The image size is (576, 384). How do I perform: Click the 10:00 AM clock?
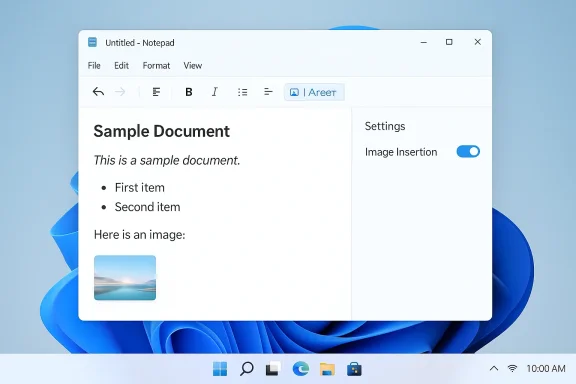tap(546, 369)
